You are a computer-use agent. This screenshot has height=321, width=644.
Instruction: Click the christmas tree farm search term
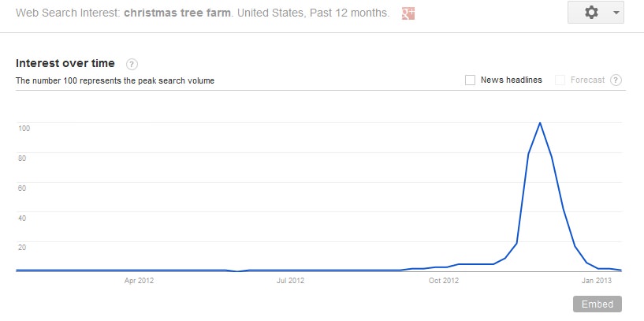[x=177, y=13]
